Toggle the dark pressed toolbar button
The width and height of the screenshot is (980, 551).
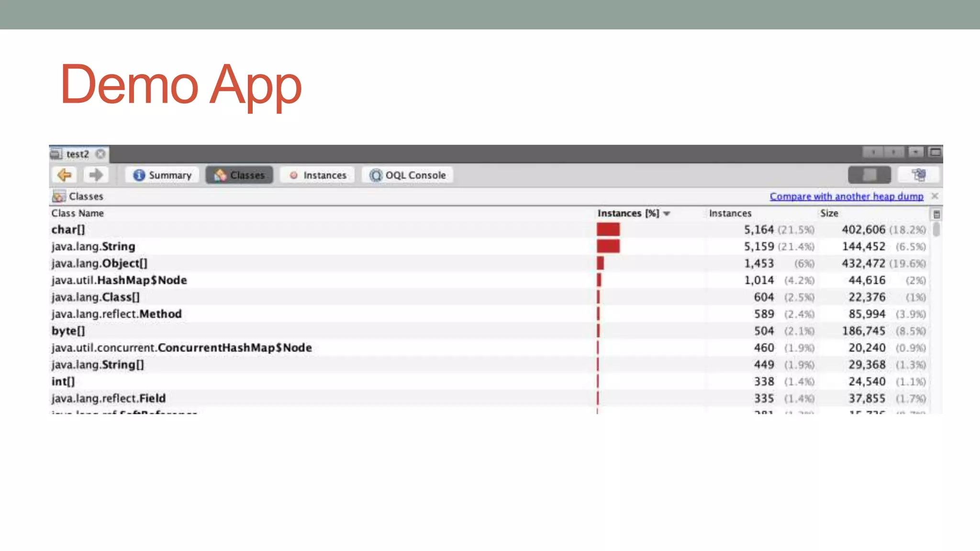(869, 175)
